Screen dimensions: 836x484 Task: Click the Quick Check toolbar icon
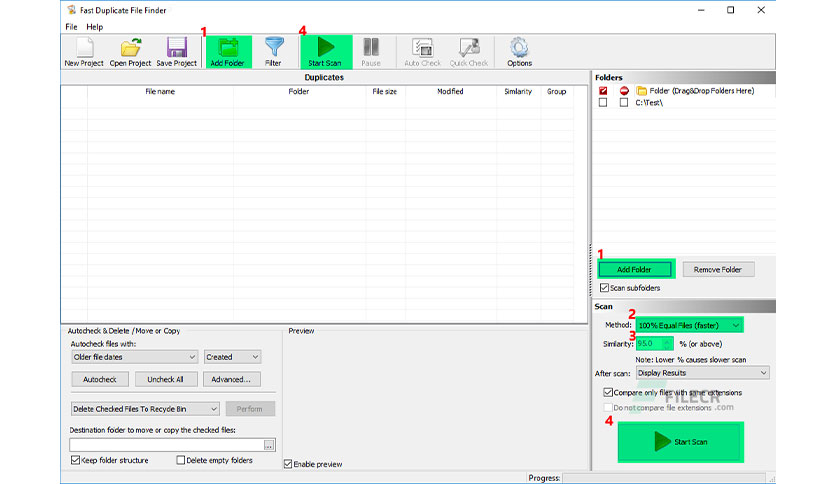(469, 52)
